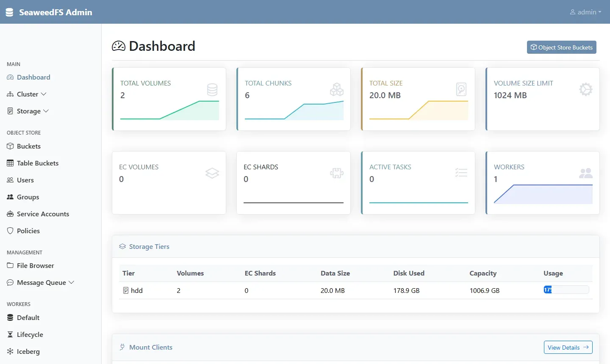Image resolution: width=610 pixels, height=364 pixels.
Task: Click the Groups people icon
Action: tap(10, 197)
